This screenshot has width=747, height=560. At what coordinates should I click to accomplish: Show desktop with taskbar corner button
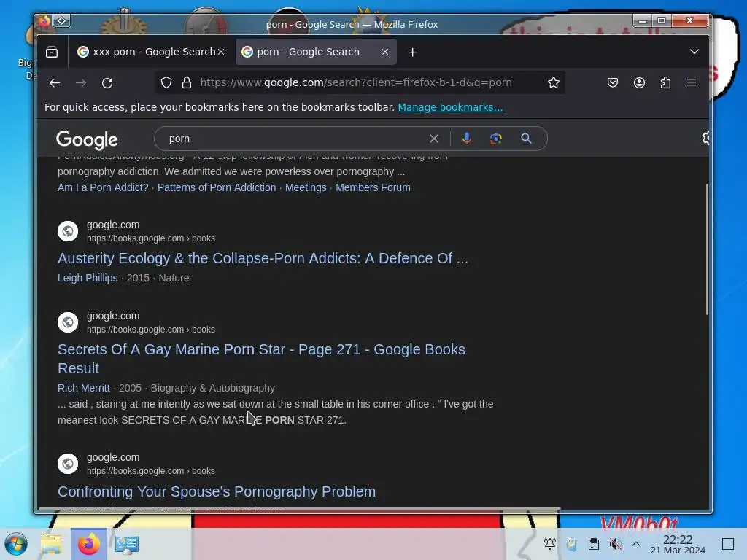click(728, 544)
